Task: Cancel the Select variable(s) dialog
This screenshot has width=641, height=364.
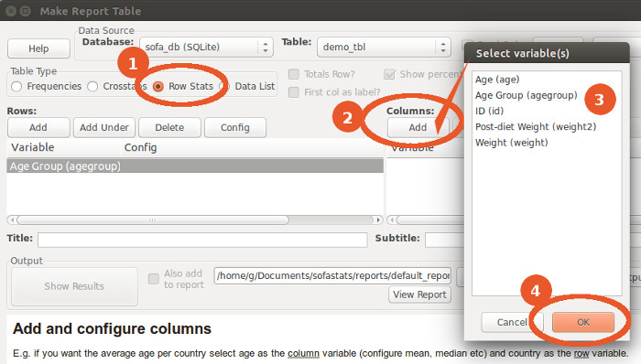Action: coord(512,322)
